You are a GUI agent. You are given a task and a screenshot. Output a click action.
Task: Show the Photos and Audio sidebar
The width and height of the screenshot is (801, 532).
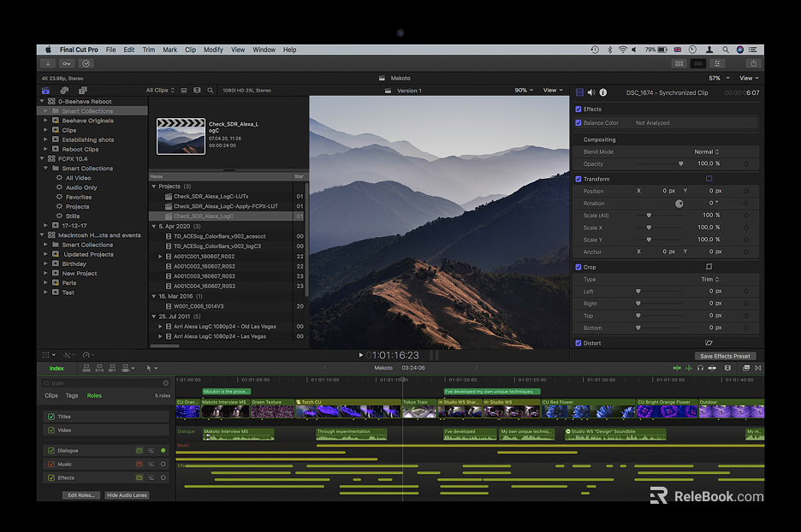(x=63, y=90)
